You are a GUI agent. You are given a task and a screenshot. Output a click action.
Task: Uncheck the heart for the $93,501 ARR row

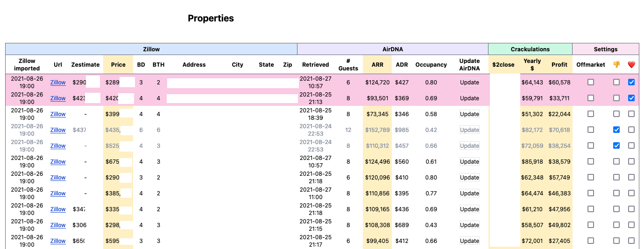631,98
